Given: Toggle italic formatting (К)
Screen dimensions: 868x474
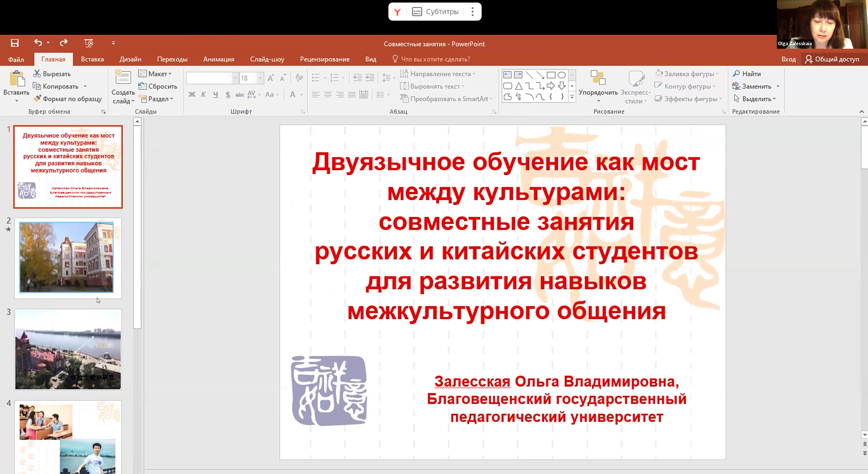Looking at the screenshot, I should (203, 94).
